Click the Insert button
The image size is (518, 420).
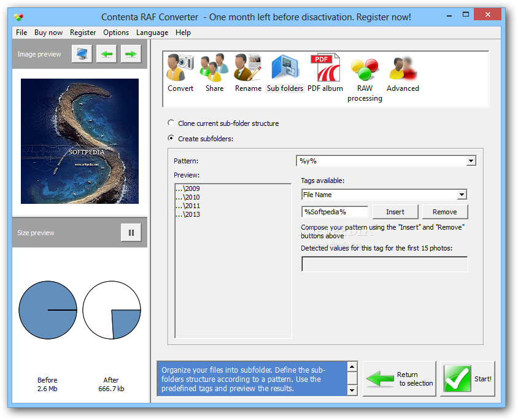point(395,212)
